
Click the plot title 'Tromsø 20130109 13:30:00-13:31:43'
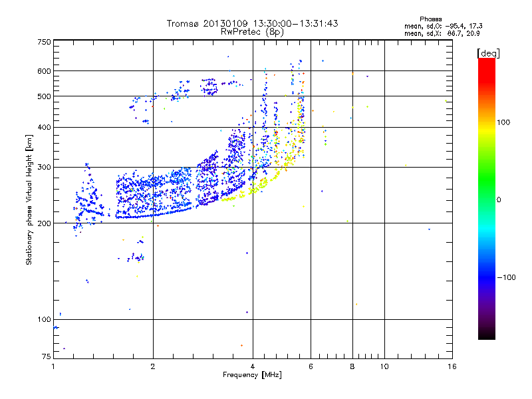[252, 23]
